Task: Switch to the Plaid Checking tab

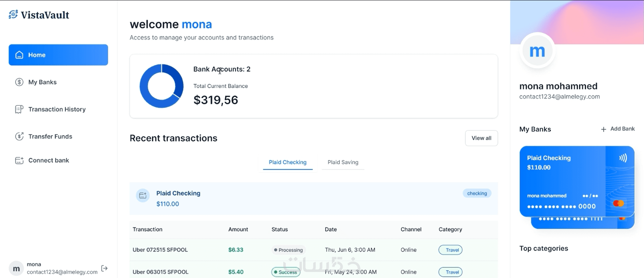Action: 288,162
